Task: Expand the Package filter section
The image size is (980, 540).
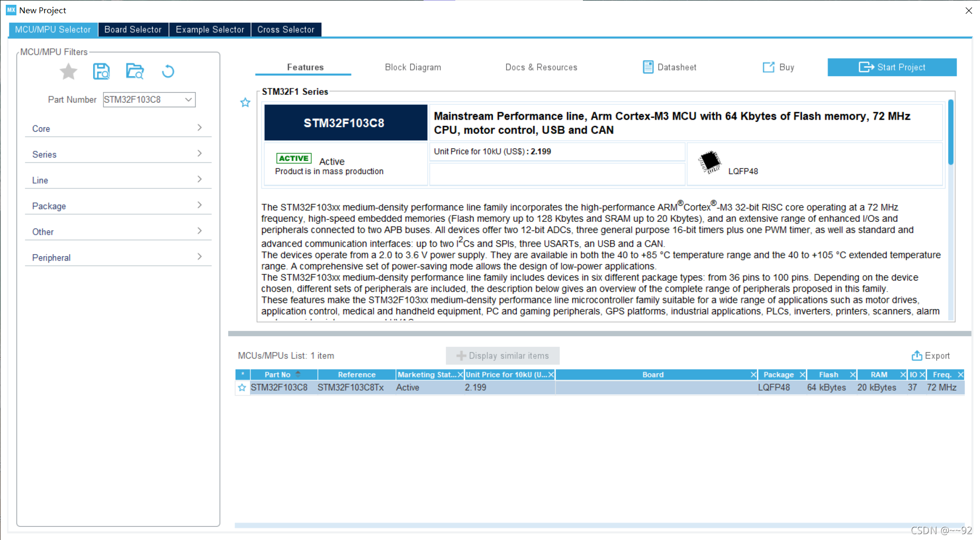Action: (x=118, y=206)
